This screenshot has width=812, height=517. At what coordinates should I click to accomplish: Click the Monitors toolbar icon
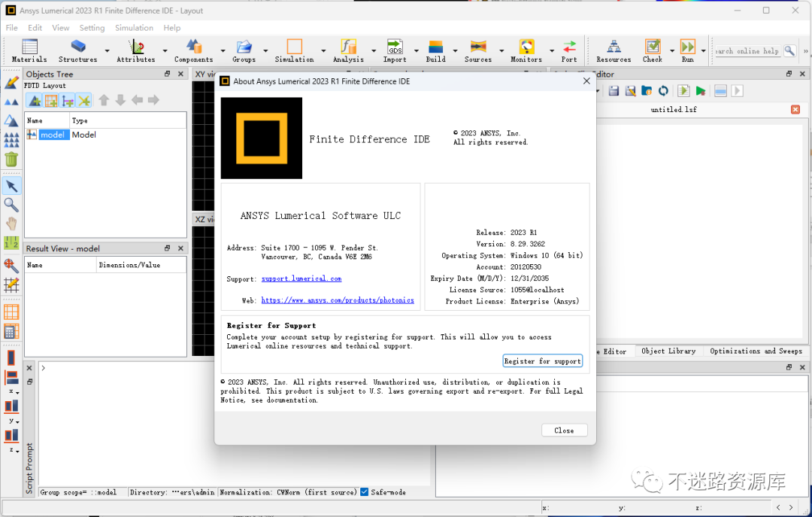click(x=526, y=47)
